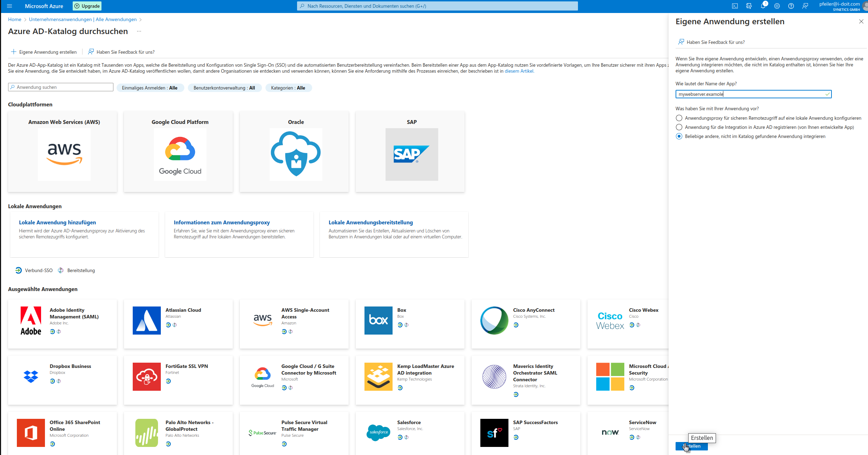
Task: Open ServiceNow app
Action: [x=628, y=434]
